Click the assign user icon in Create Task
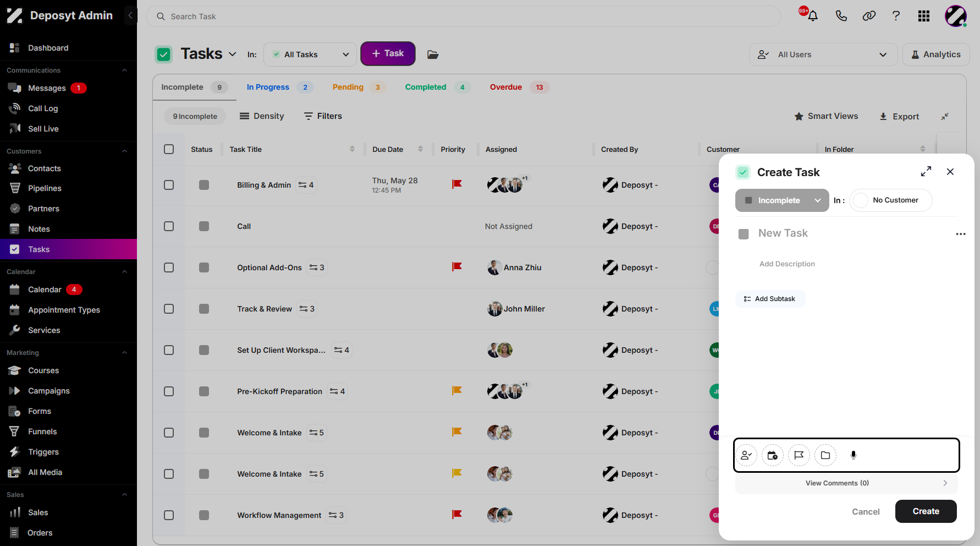 pyautogui.click(x=746, y=455)
